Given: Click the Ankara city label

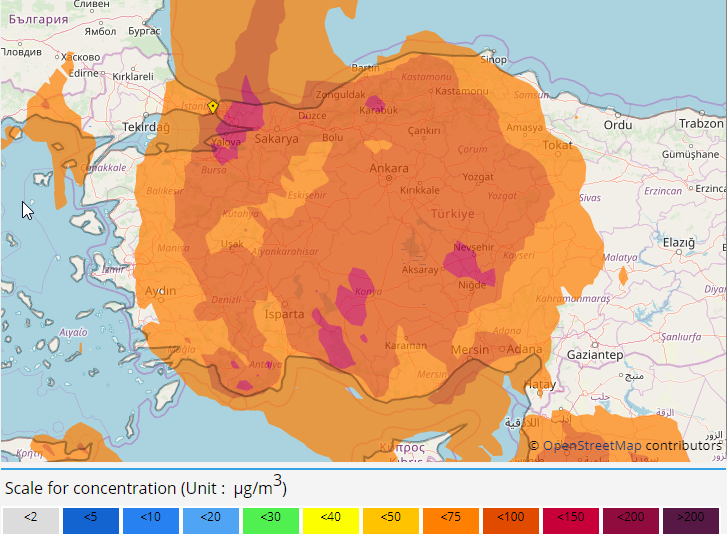Looking at the screenshot, I should (x=389, y=168).
